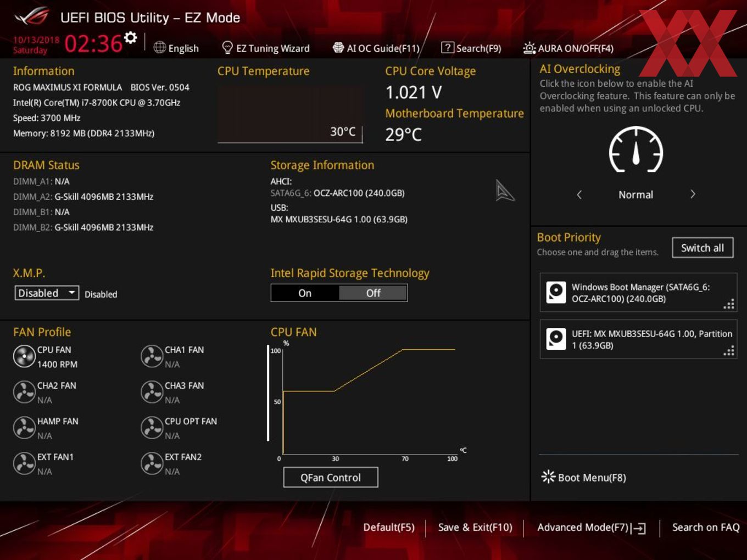The image size is (747, 560).
Task: Select next AI Overclocking mode with right chevron
Action: (693, 194)
